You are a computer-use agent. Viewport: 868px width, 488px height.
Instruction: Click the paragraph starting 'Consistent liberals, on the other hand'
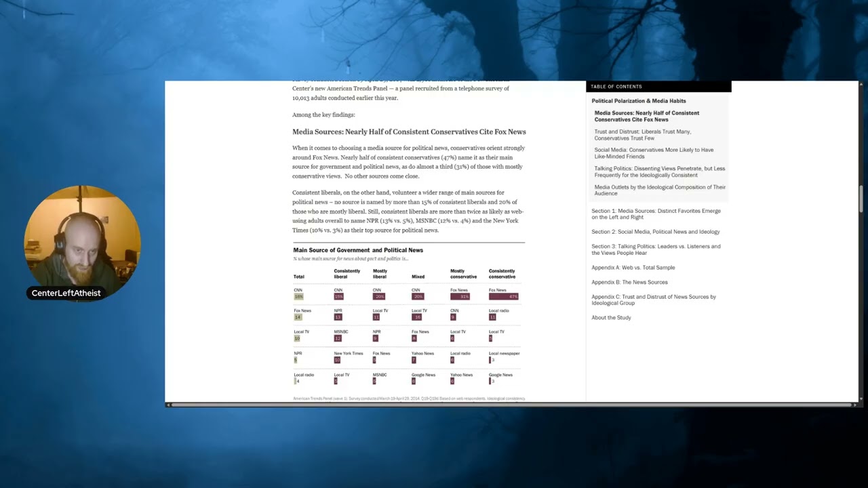click(x=408, y=211)
